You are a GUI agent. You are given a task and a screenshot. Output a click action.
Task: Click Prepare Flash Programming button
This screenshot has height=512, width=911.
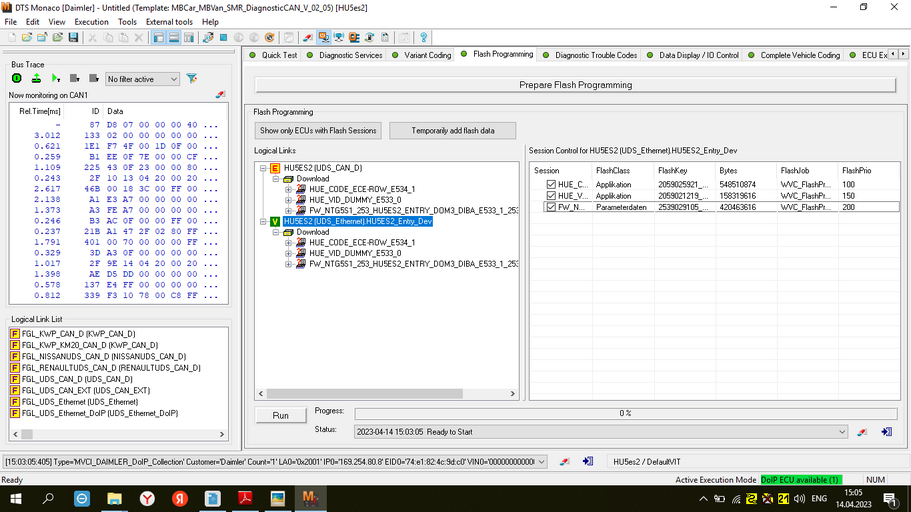pyautogui.click(x=575, y=85)
